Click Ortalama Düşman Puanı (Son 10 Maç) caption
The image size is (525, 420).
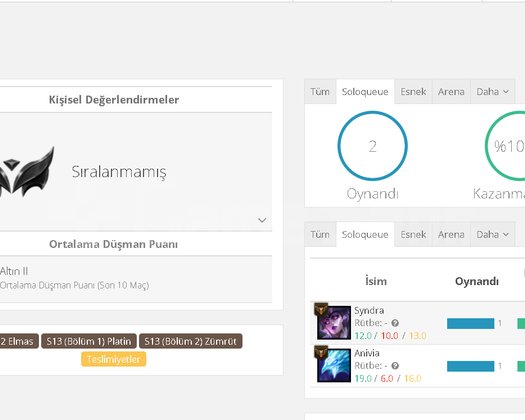pyautogui.click(x=74, y=285)
